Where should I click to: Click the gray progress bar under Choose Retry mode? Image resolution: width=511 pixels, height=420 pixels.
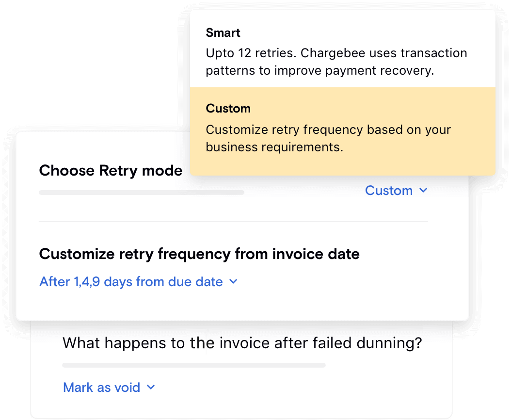(x=141, y=193)
